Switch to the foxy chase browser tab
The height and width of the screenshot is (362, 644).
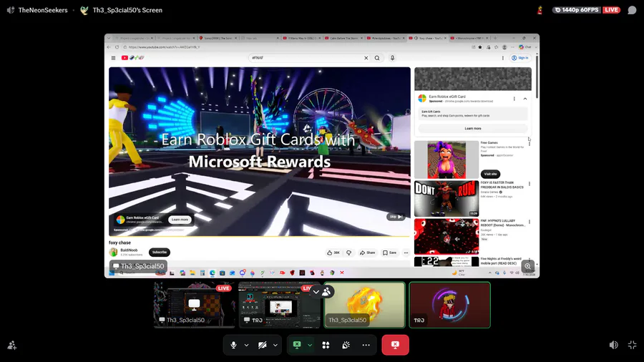point(427,38)
